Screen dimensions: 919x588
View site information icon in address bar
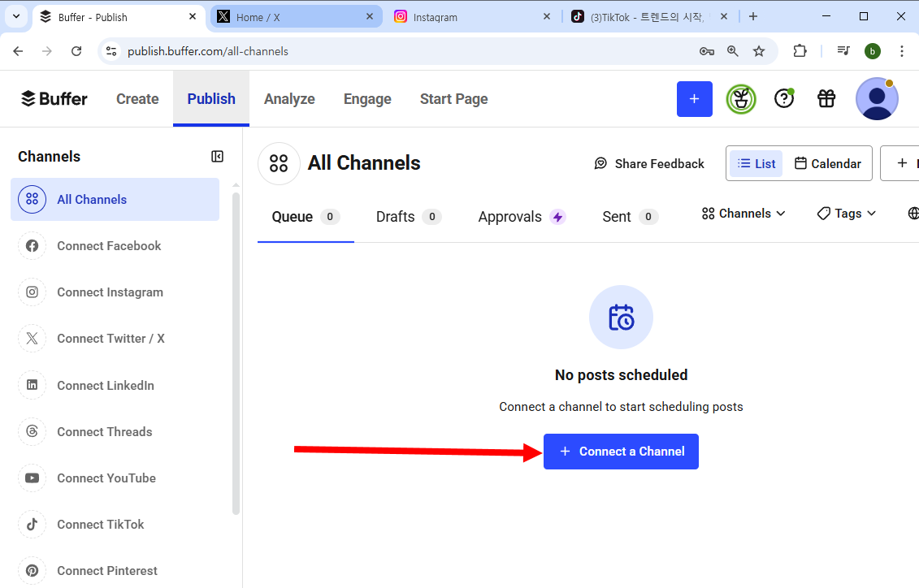click(x=111, y=51)
